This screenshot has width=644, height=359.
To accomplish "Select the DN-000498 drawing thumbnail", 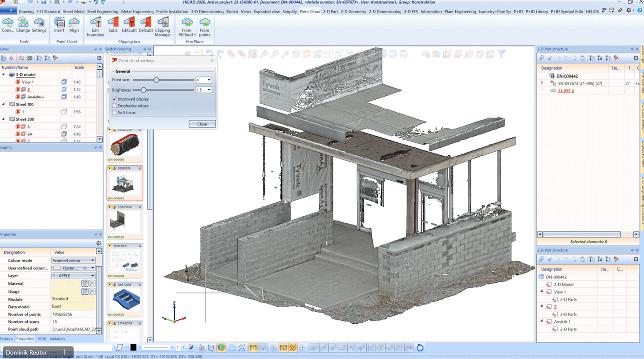I will (125, 145).
